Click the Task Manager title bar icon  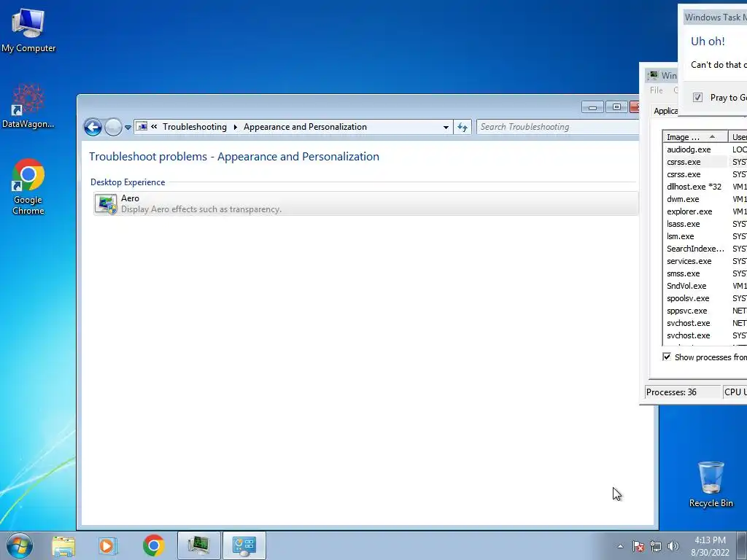[x=652, y=75]
